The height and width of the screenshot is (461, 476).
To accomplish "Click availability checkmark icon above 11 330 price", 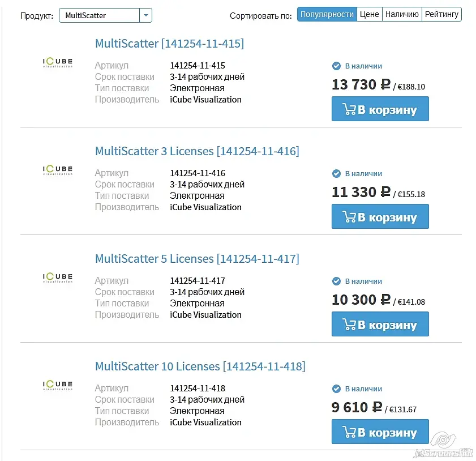I will pyautogui.click(x=336, y=174).
